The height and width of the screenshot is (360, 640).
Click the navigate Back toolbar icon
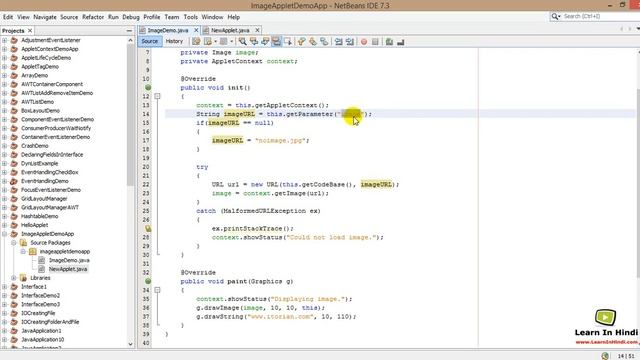pos(208,42)
